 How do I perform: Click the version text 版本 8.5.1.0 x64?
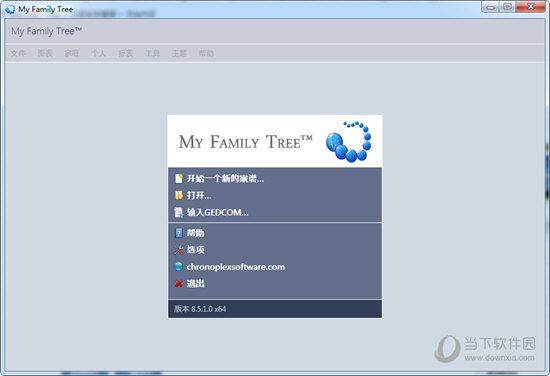pyautogui.click(x=200, y=309)
